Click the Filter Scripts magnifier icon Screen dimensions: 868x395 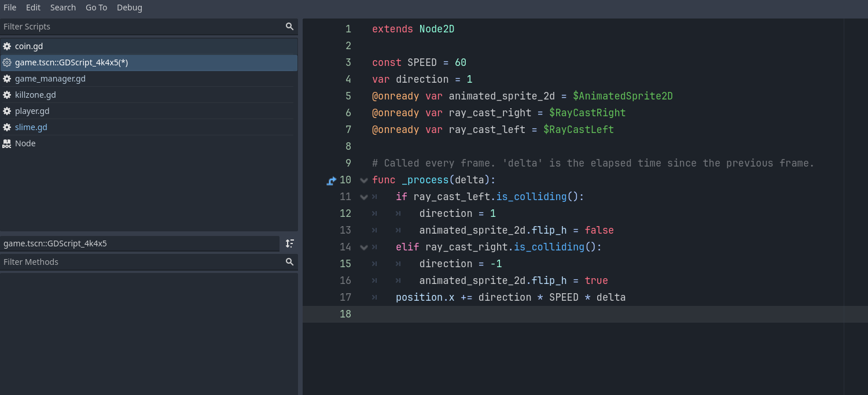pyautogui.click(x=289, y=27)
